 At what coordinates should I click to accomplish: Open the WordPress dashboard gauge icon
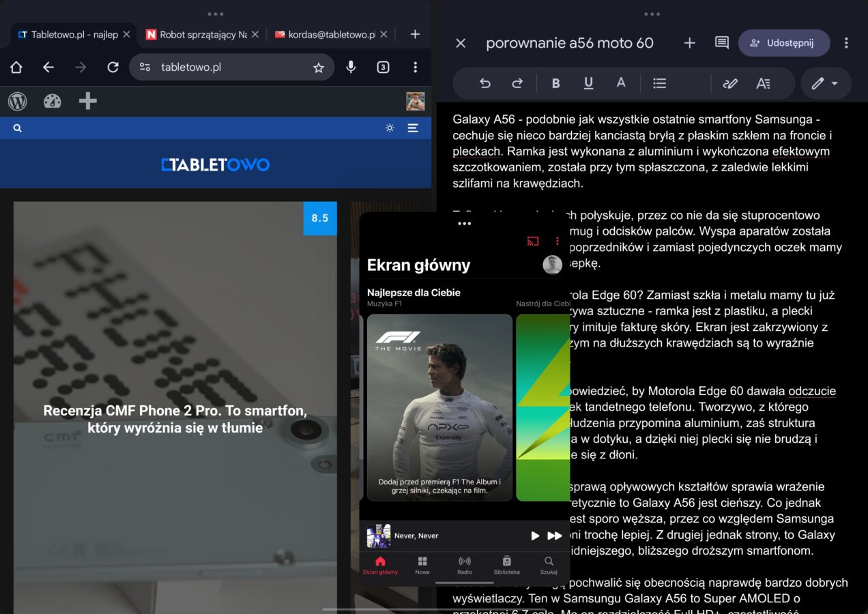pos(53,102)
